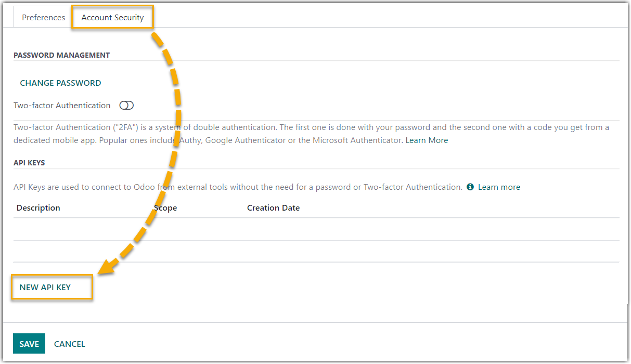Select the first empty API keys row

click(316, 229)
